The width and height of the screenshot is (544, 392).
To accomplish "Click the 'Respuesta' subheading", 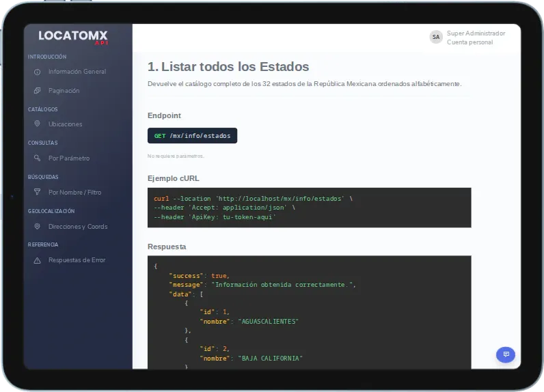I will [x=167, y=247].
